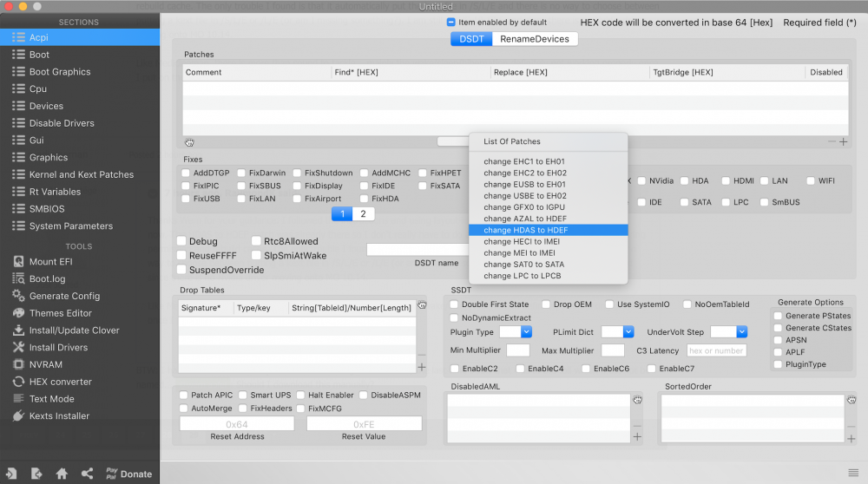
Task: Click the C3 Latency input field
Action: click(x=716, y=350)
